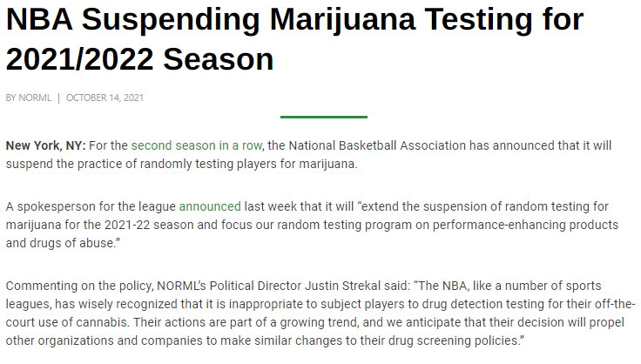Click the article headline about NBA marijuana testing
The width and height of the screenshot is (641, 364).
click(x=294, y=39)
